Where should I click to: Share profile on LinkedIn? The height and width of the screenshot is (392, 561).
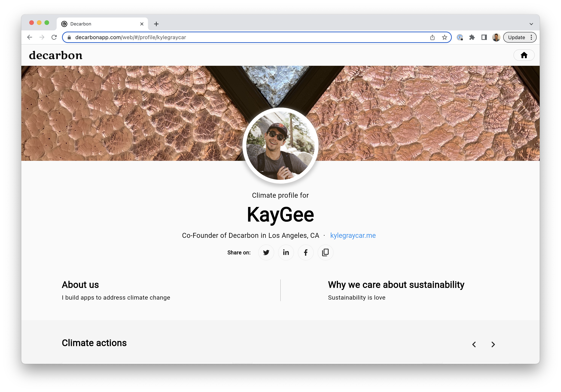[x=286, y=252]
